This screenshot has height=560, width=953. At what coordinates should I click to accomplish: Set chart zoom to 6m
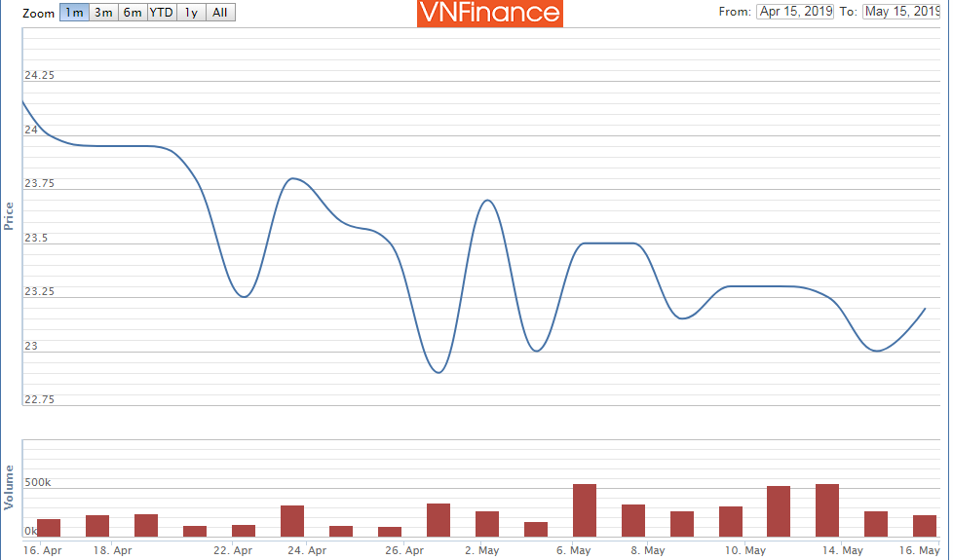pyautogui.click(x=133, y=13)
